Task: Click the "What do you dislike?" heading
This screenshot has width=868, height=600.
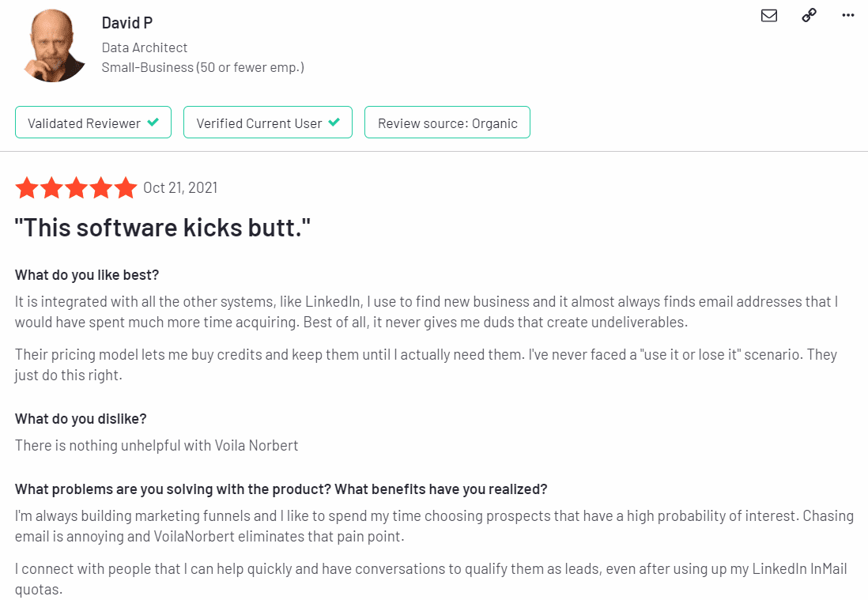Action: pos(81,419)
